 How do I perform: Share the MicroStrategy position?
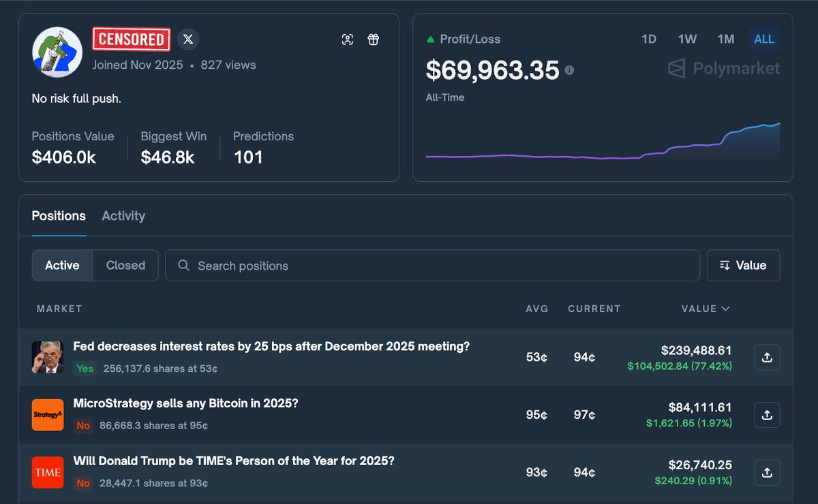coord(767,415)
